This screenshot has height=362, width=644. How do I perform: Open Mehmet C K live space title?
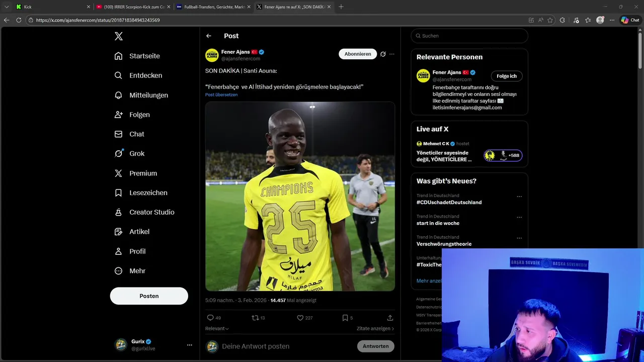click(444, 156)
